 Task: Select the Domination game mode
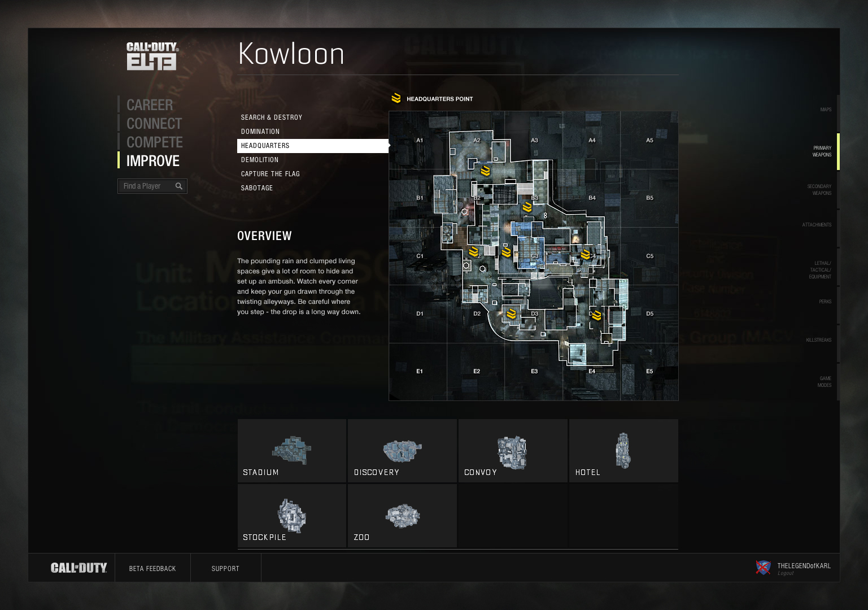coord(260,132)
